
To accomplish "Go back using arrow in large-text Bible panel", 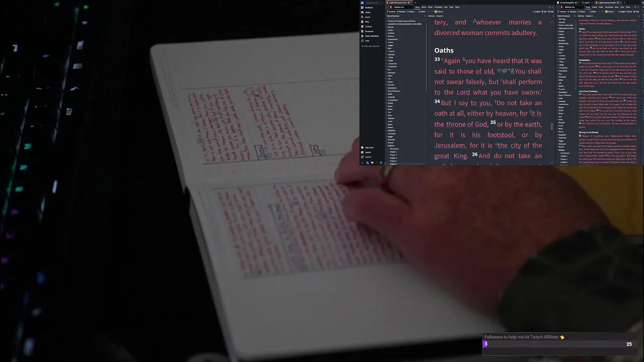I will tap(387, 7).
